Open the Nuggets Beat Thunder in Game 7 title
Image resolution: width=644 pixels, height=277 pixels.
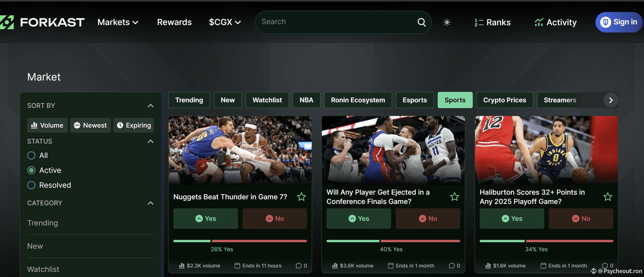230,197
